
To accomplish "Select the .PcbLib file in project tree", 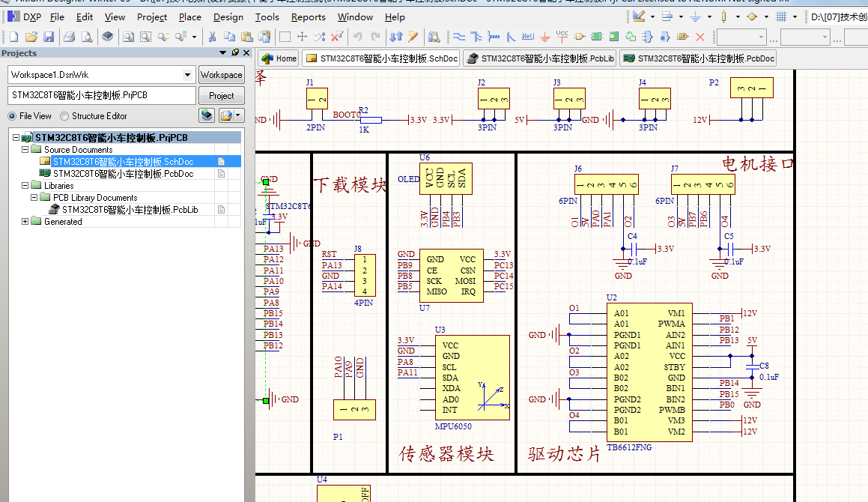I will 130,210.
